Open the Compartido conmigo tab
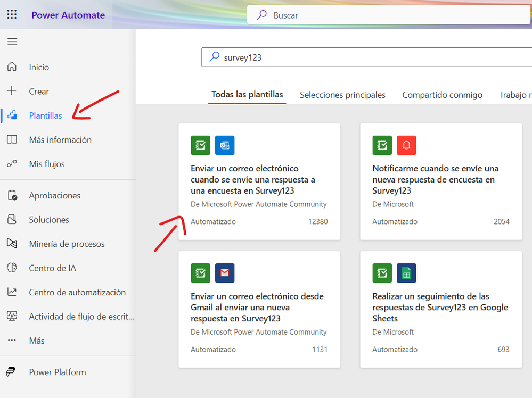Viewport: 532px width, 398px height. [x=442, y=95]
